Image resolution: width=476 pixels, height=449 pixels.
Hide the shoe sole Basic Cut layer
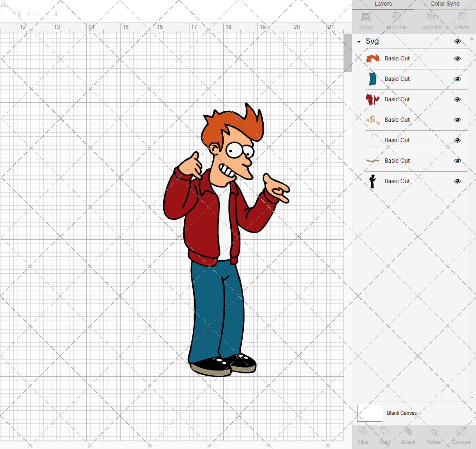[457, 161]
